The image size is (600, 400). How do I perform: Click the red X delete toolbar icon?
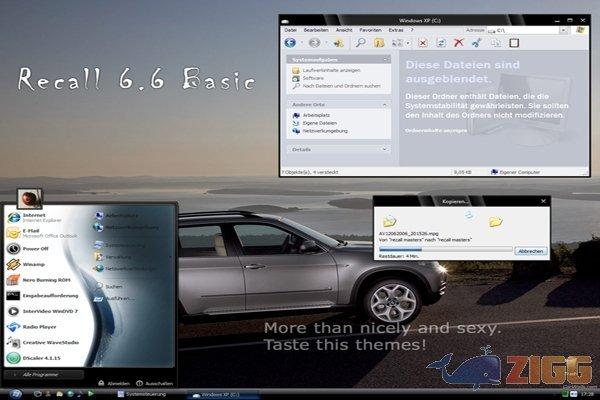(x=458, y=43)
